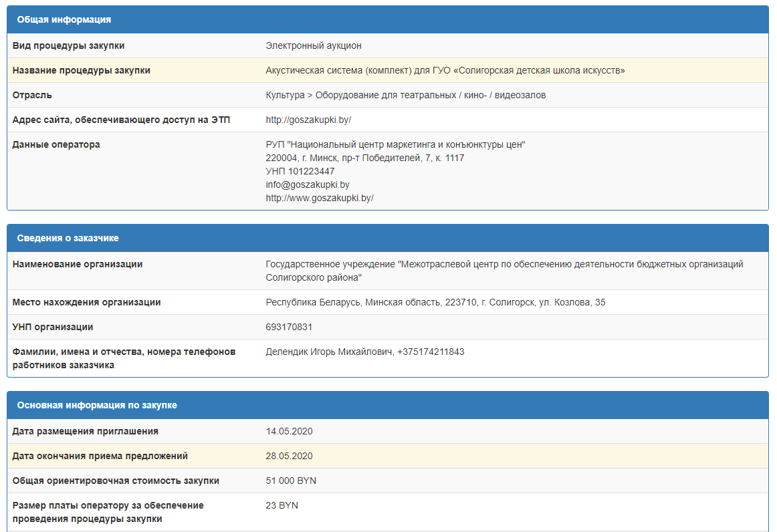777x532 pixels.
Task: Click the estimated cost value 51 000 BYN
Action: [291, 481]
